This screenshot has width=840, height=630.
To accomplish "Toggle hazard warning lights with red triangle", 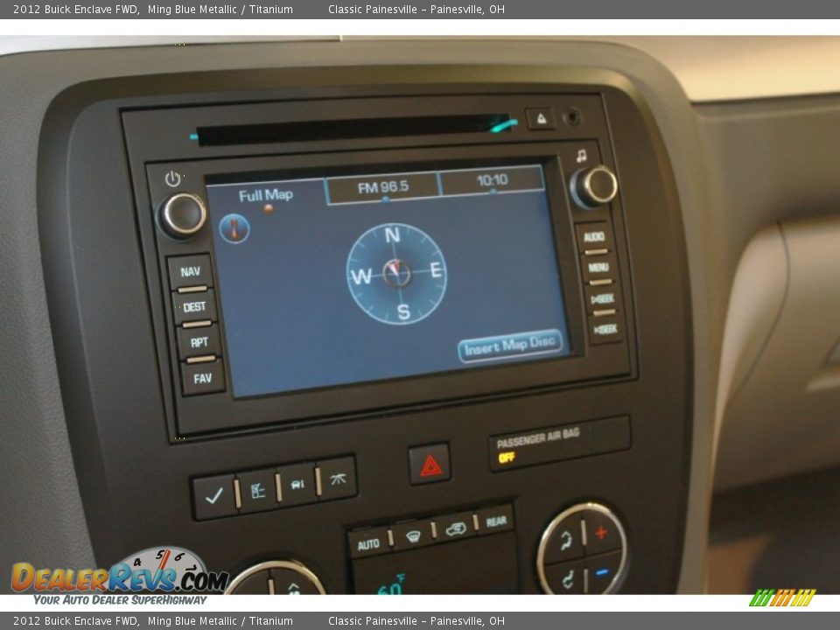I will click(431, 465).
